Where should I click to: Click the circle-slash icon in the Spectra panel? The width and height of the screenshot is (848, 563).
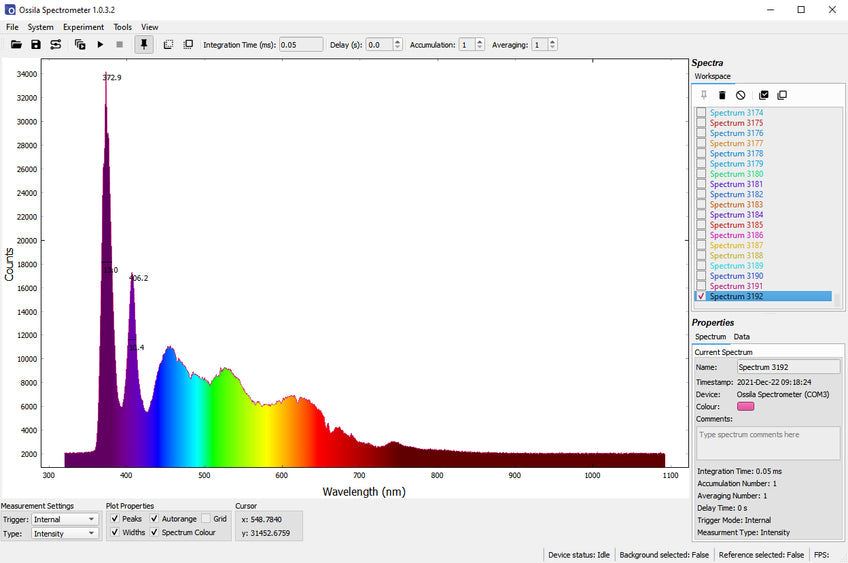click(741, 95)
